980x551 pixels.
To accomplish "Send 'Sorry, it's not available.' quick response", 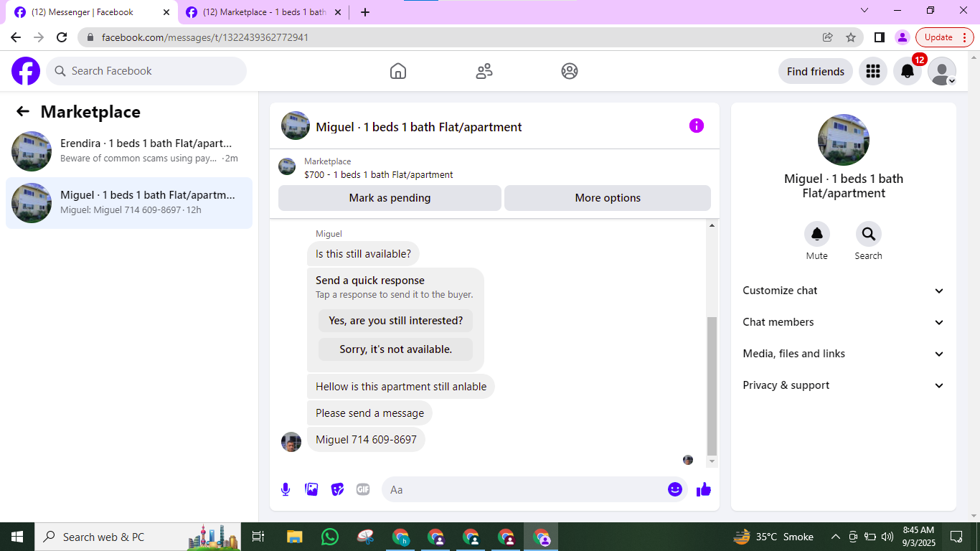I will click(396, 349).
